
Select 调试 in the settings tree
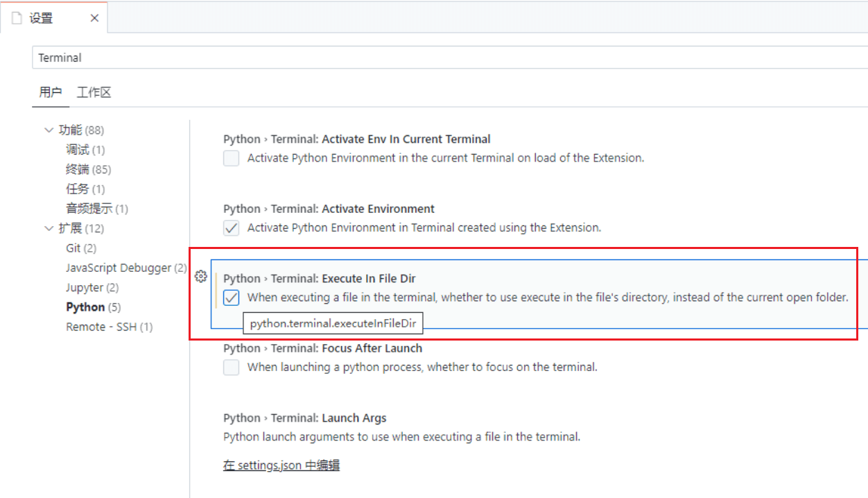[x=85, y=150]
